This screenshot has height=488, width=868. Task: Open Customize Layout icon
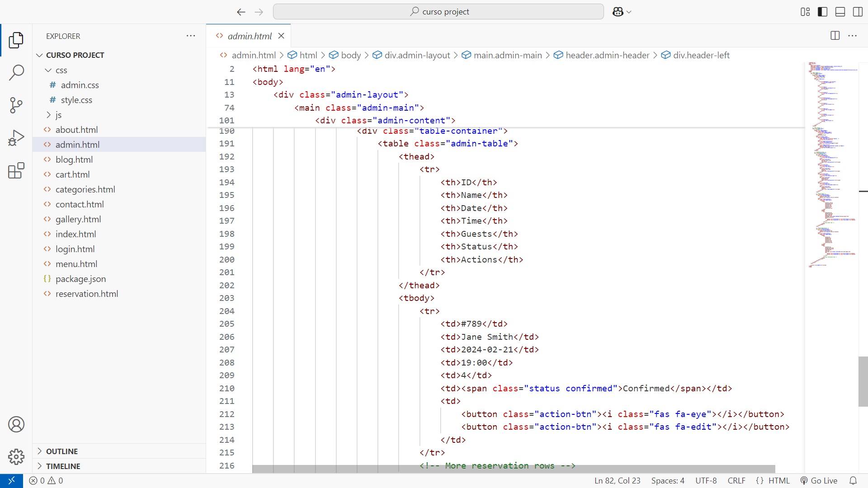click(x=805, y=12)
